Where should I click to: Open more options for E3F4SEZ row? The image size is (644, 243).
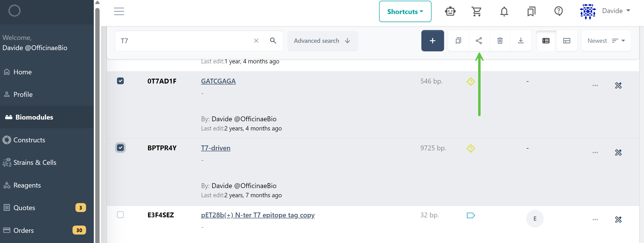click(595, 220)
